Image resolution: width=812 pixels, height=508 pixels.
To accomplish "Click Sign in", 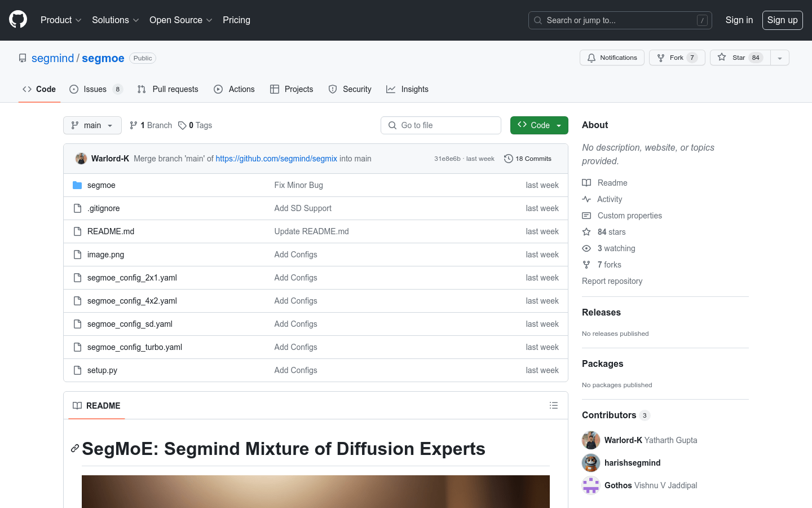I will click(x=739, y=20).
